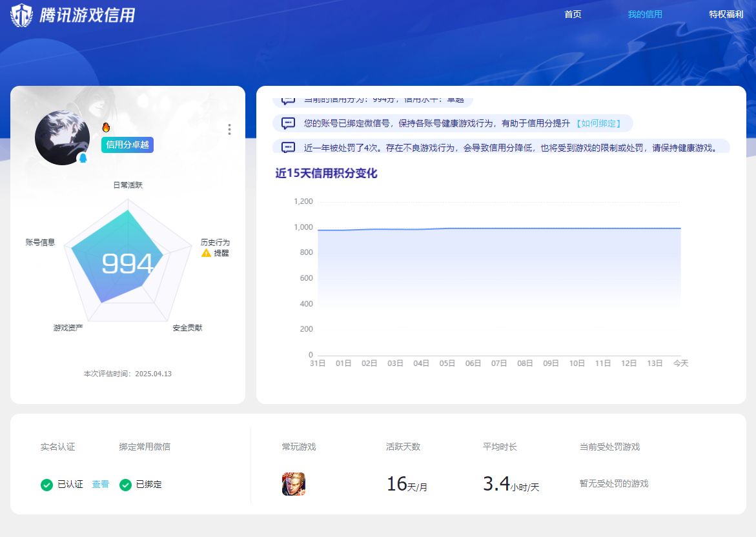The height and width of the screenshot is (537, 756).
Task: Click the 今天 label on chart axis
Action: pos(680,363)
